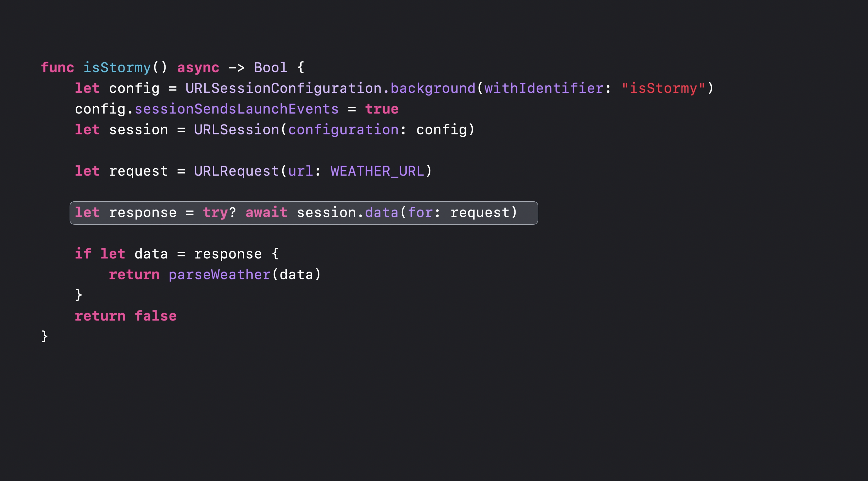868x481 pixels.
Task: Click the 'background' method name
Action: pos(433,89)
